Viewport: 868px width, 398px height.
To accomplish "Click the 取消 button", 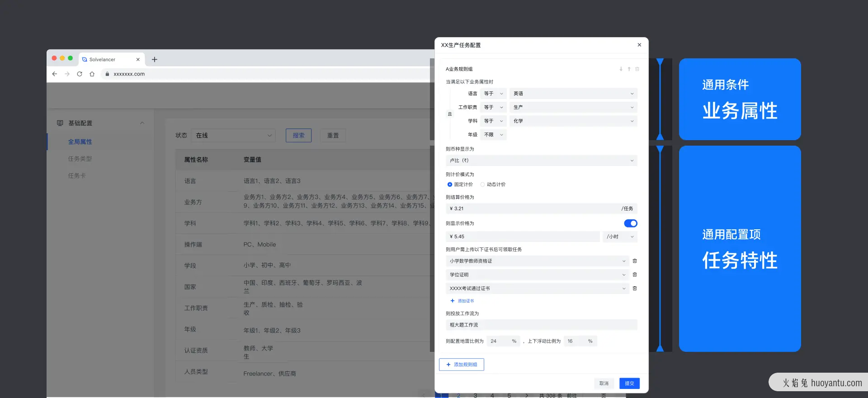I will click(x=604, y=383).
